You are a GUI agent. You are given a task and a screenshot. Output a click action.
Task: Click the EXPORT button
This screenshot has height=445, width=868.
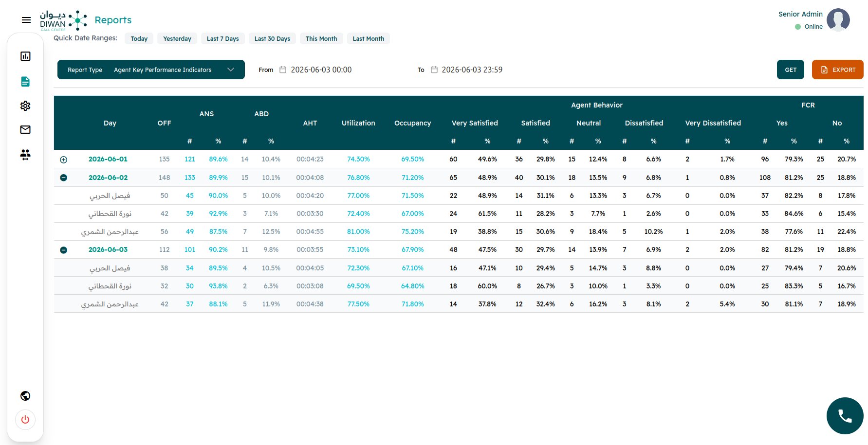coord(837,70)
